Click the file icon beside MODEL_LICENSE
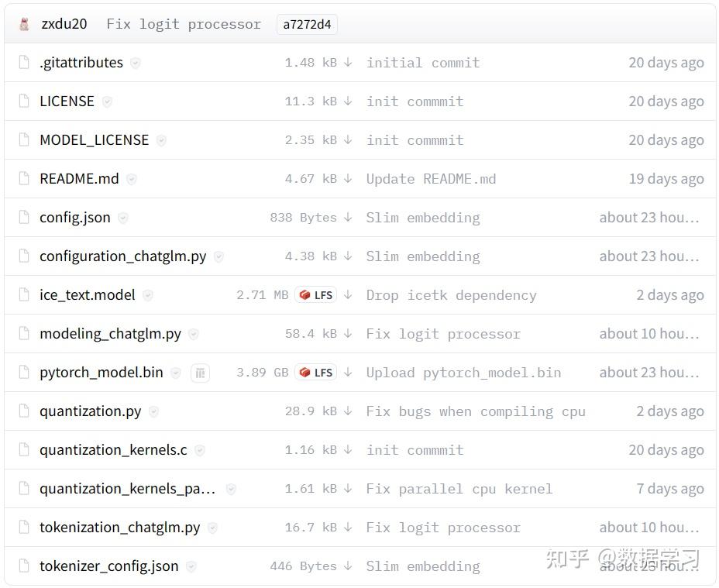Screen dimensions: 719x588 pos(23,140)
